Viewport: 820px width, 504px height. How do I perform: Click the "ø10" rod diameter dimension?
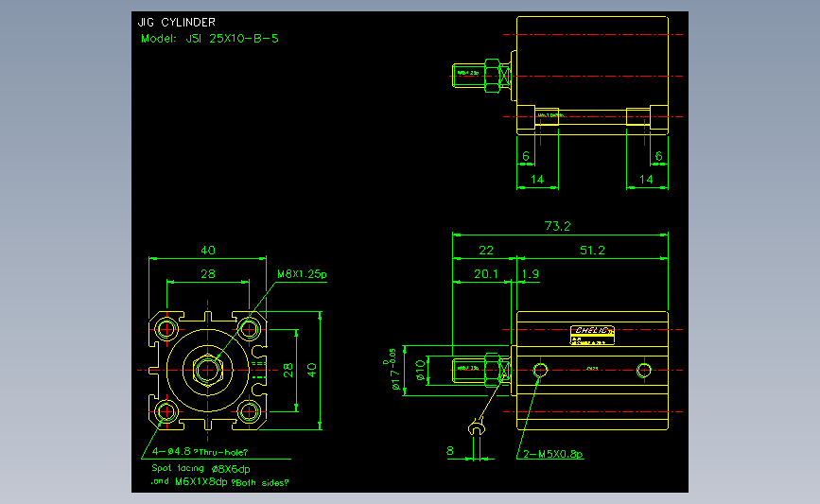click(x=421, y=370)
